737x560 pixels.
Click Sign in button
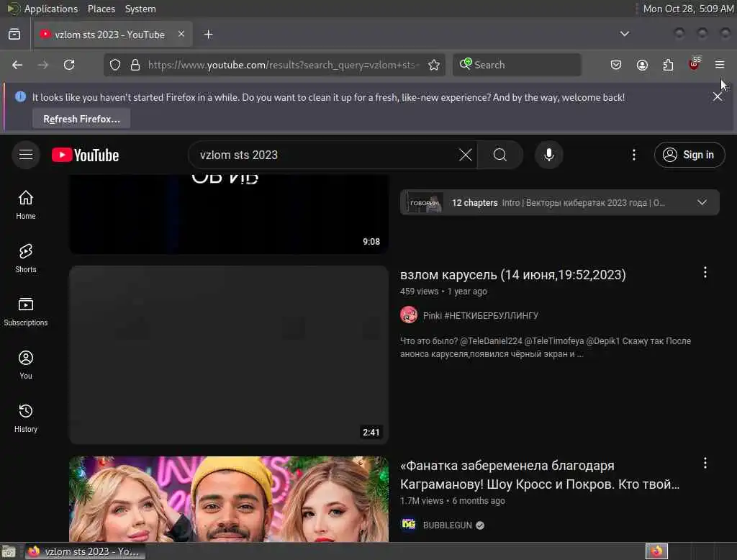pyautogui.click(x=689, y=155)
